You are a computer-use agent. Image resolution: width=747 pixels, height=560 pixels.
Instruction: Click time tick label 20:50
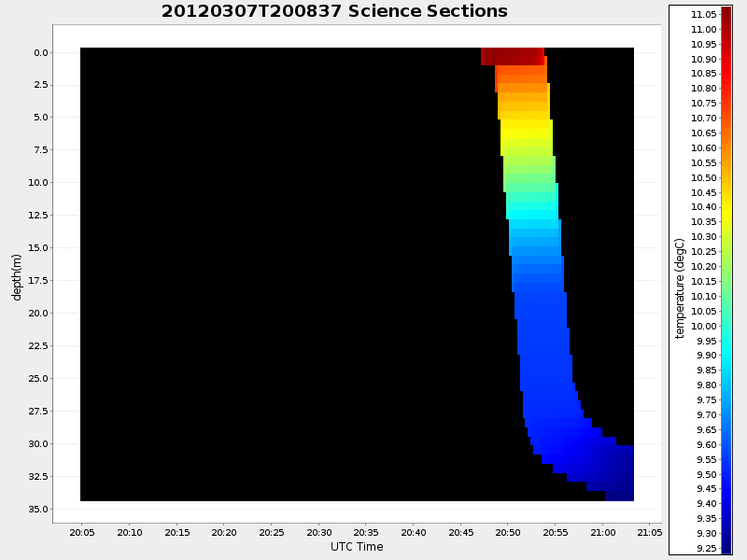(508, 532)
